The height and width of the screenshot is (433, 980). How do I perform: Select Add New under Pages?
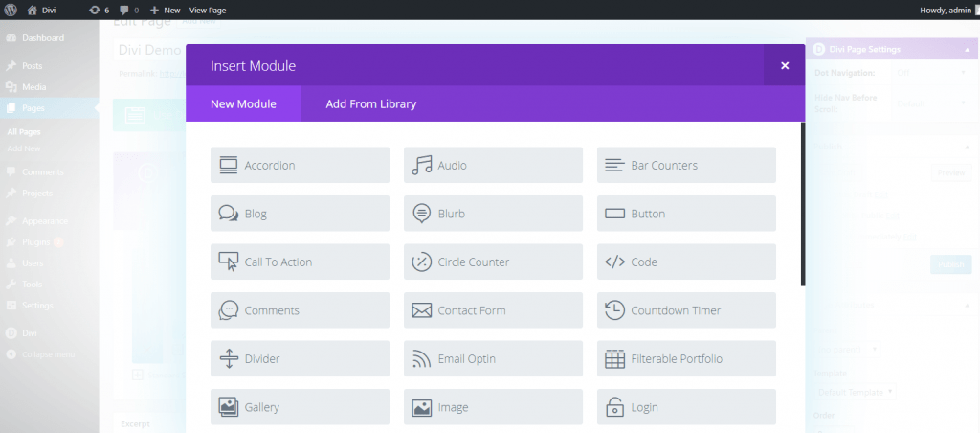pos(24,148)
